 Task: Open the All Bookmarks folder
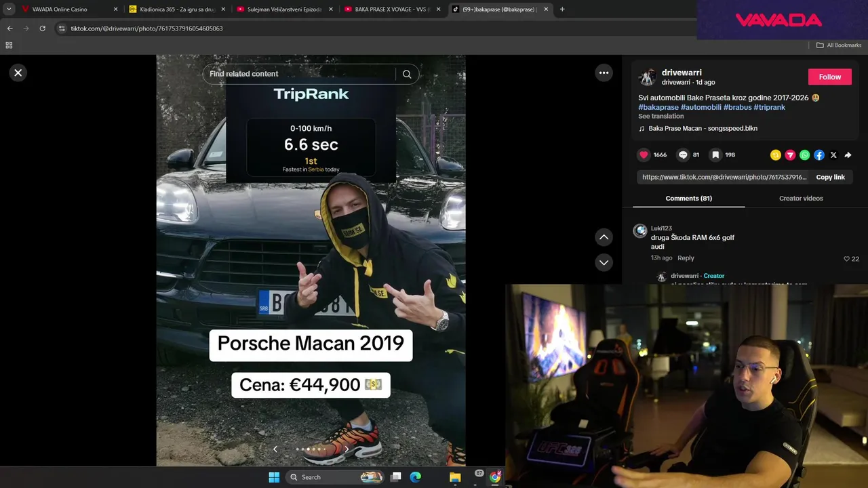839,45
